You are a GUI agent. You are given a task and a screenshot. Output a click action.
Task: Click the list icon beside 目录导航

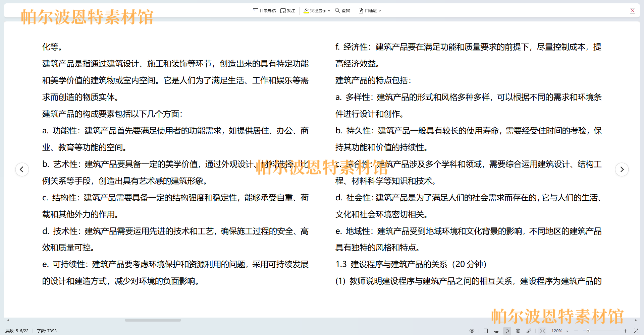click(x=256, y=11)
